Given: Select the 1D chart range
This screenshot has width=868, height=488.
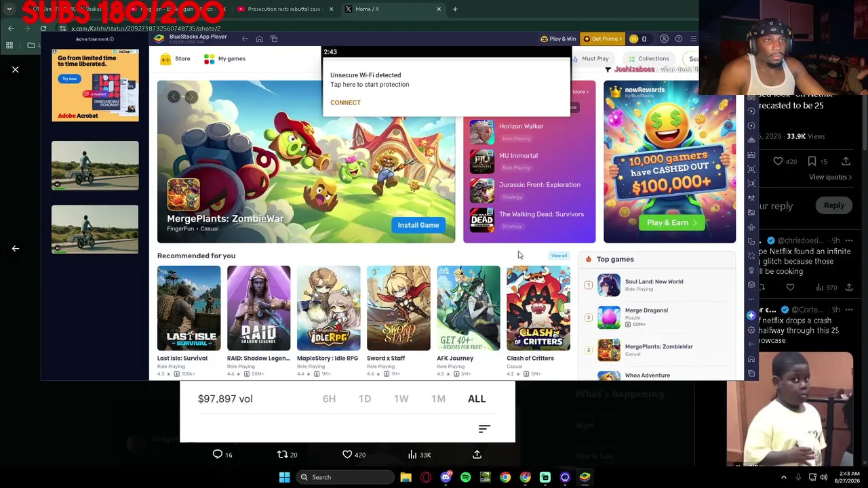Looking at the screenshot, I should point(365,399).
